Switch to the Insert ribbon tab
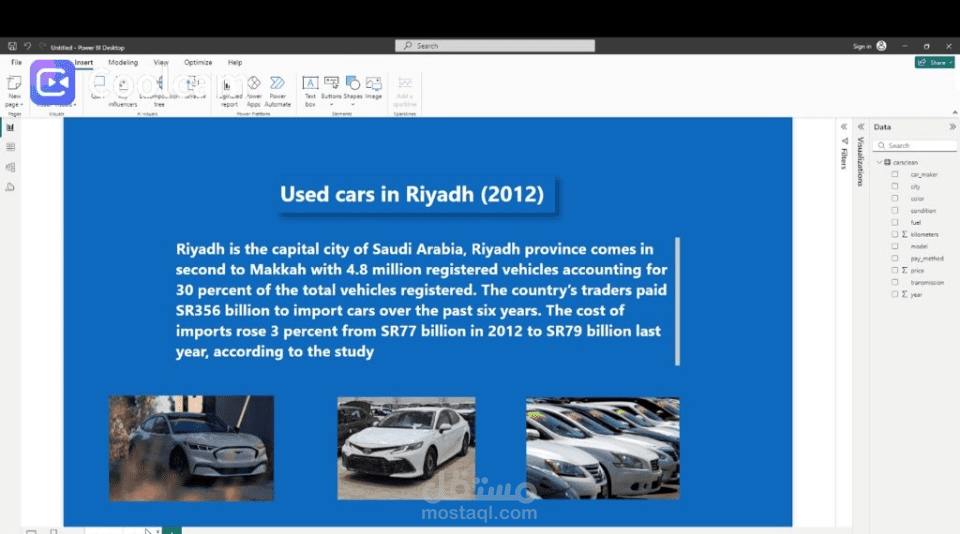This screenshot has width=960, height=534. point(84,62)
